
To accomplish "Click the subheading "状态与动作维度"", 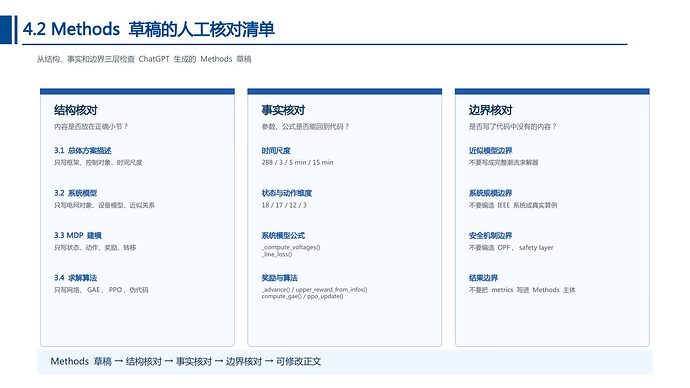I will (x=286, y=193).
